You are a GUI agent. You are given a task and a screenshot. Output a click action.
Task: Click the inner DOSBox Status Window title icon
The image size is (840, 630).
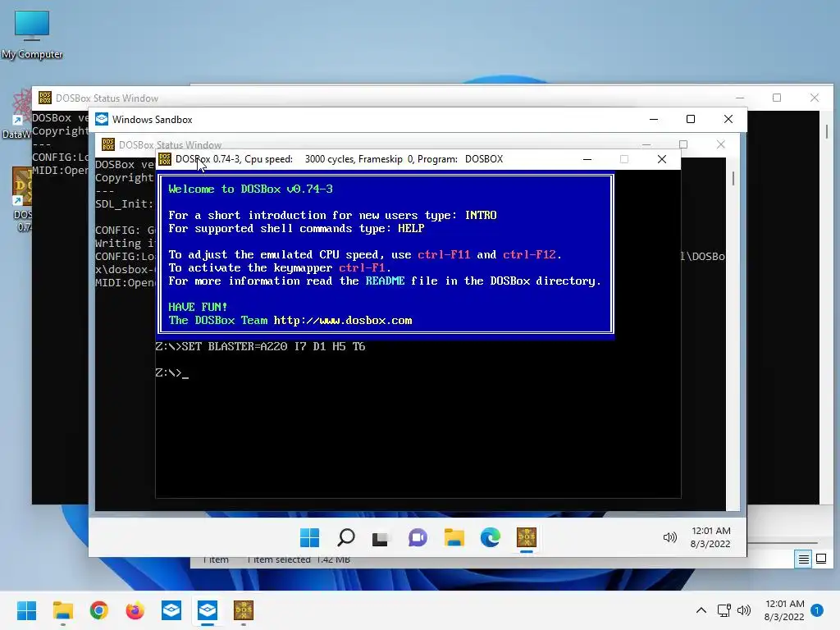click(108, 144)
